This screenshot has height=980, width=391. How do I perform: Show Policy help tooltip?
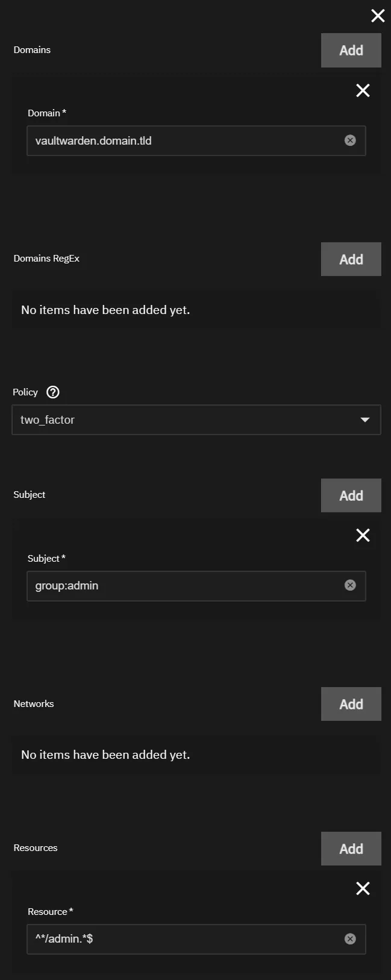(x=53, y=392)
